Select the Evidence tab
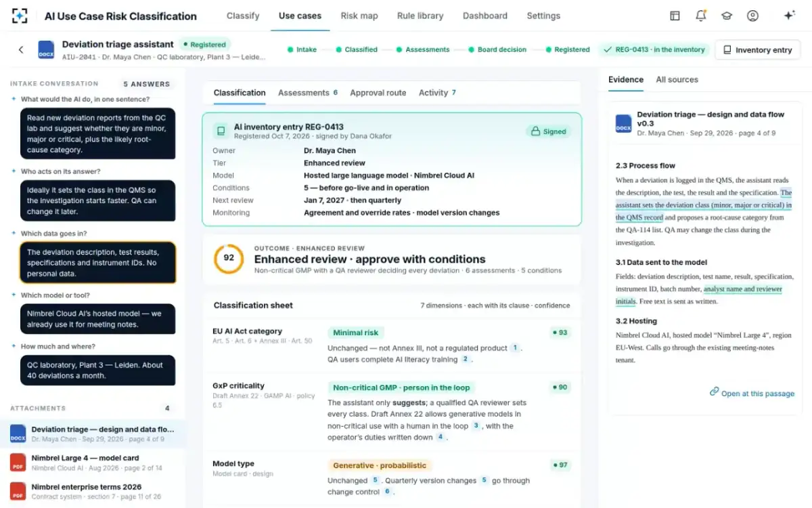 tap(626, 79)
